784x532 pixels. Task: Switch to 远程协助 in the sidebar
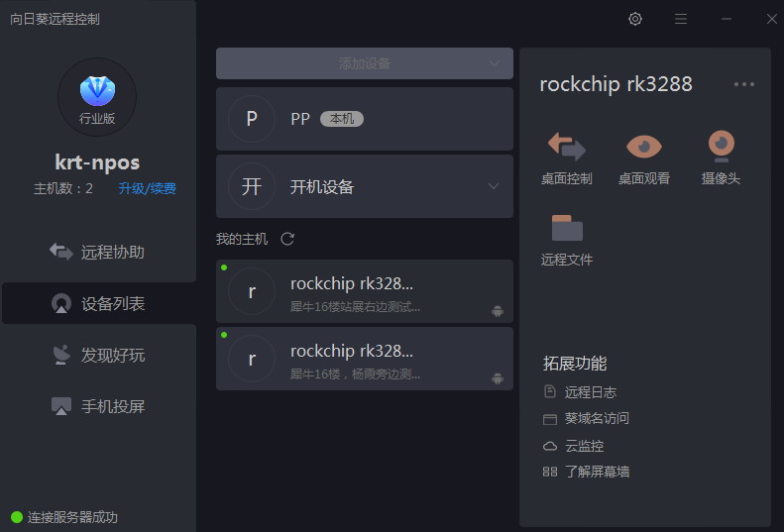pyautogui.click(x=98, y=252)
